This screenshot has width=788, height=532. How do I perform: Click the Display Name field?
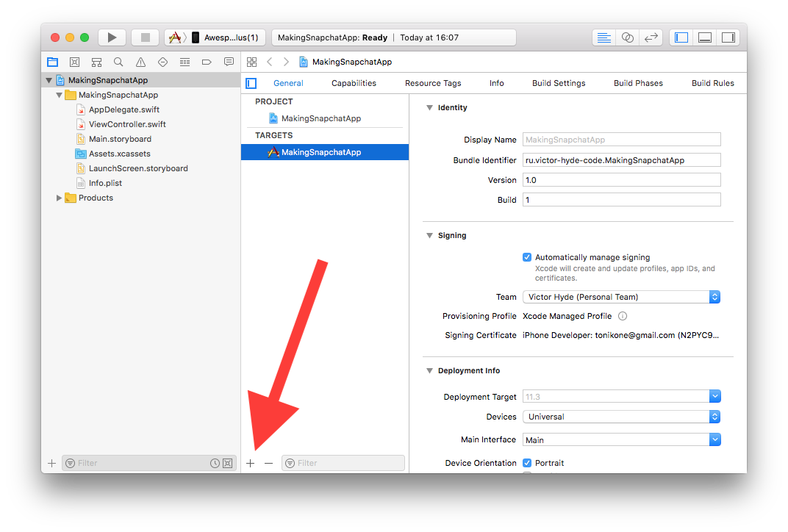point(622,140)
